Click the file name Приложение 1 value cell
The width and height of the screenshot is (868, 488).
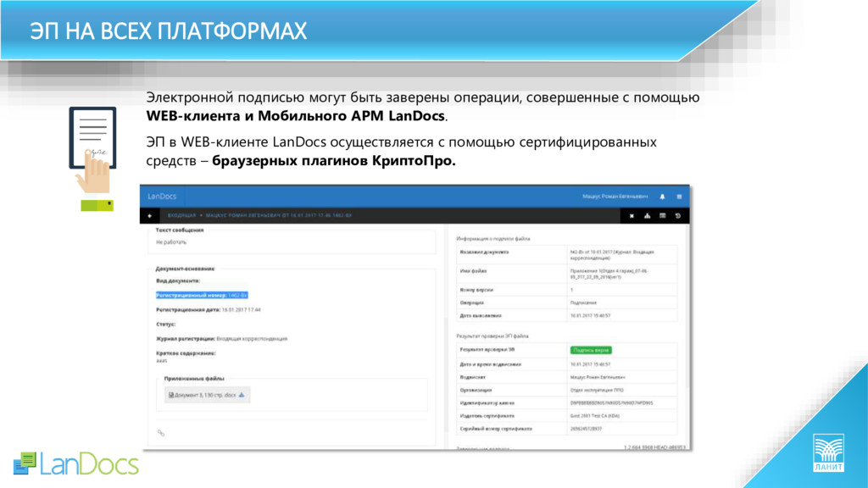point(621,274)
